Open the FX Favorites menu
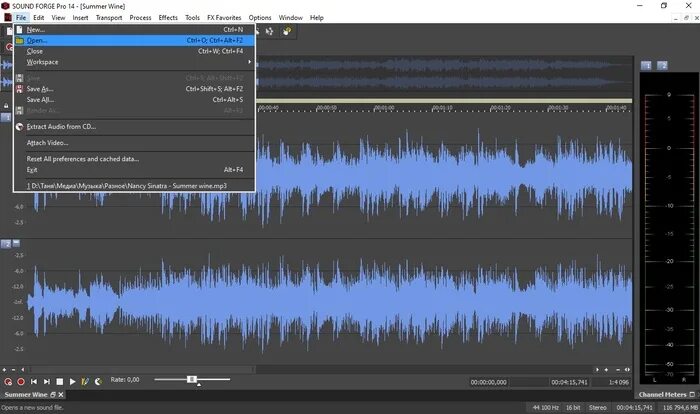Viewport: 700px width, 414px height. [224, 17]
